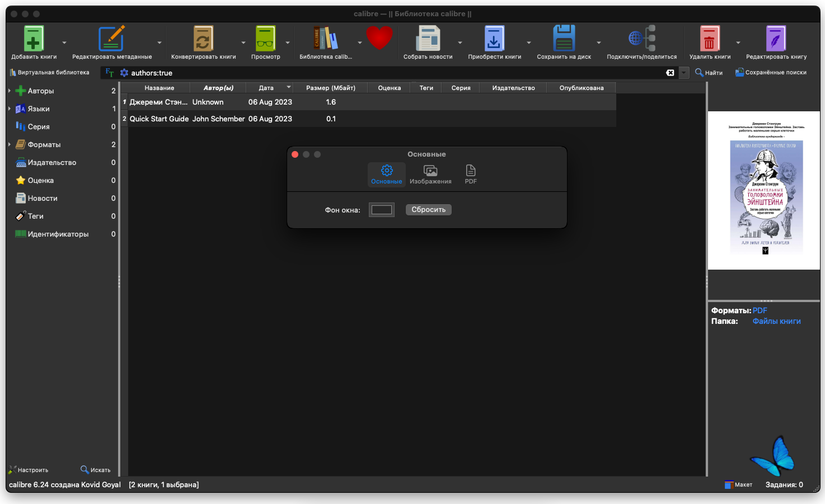Switch to the Изображения preferences tab

430,175
